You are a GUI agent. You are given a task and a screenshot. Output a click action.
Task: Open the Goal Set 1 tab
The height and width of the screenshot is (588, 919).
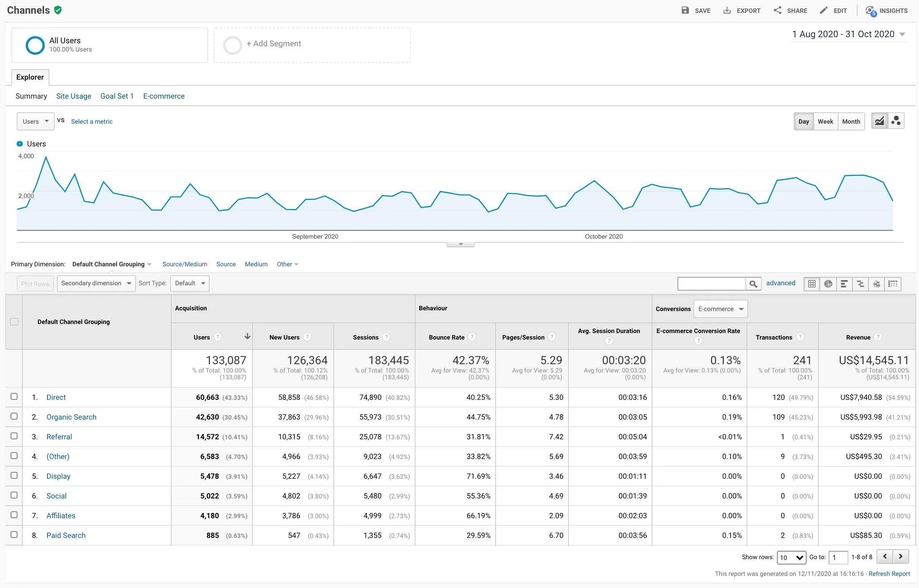pyautogui.click(x=117, y=96)
